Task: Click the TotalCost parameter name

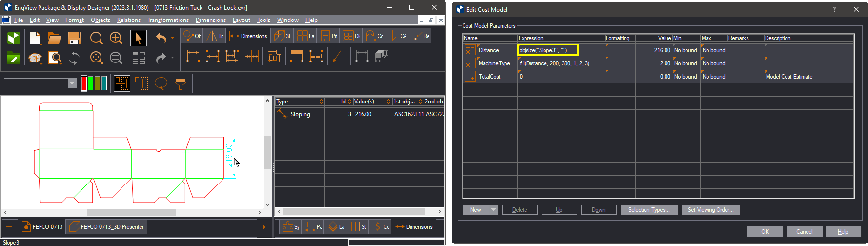Action: pos(489,77)
